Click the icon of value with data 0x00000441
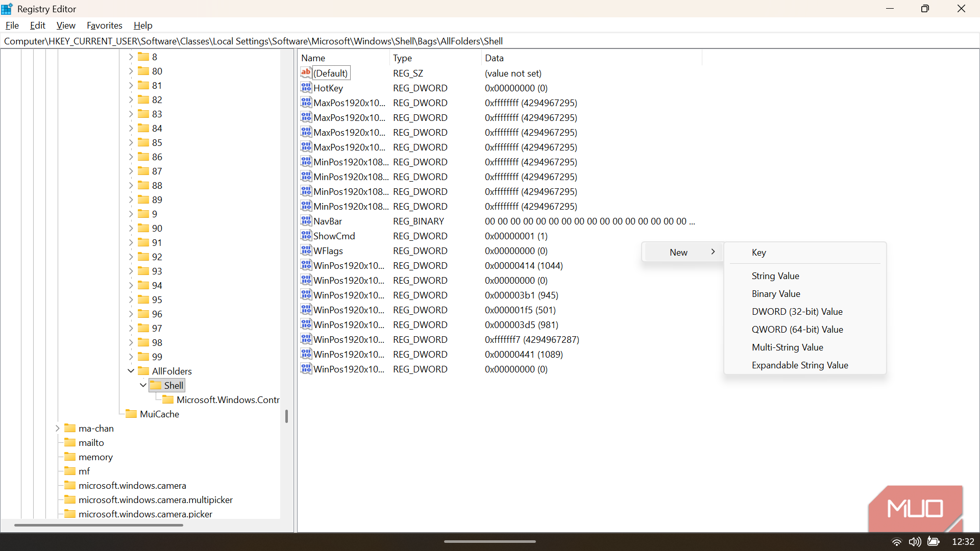The width and height of the screenshot is (980, 551). click(x=306, y=354)
